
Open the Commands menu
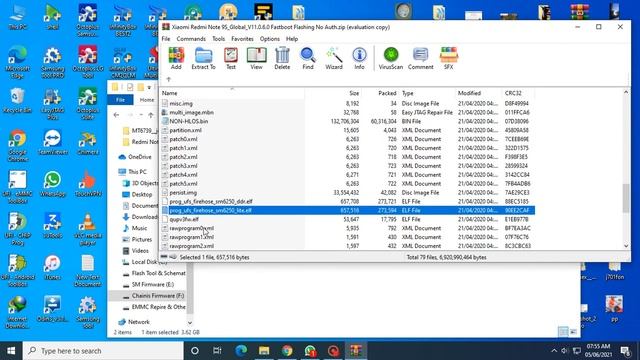(x=191, y=39)
